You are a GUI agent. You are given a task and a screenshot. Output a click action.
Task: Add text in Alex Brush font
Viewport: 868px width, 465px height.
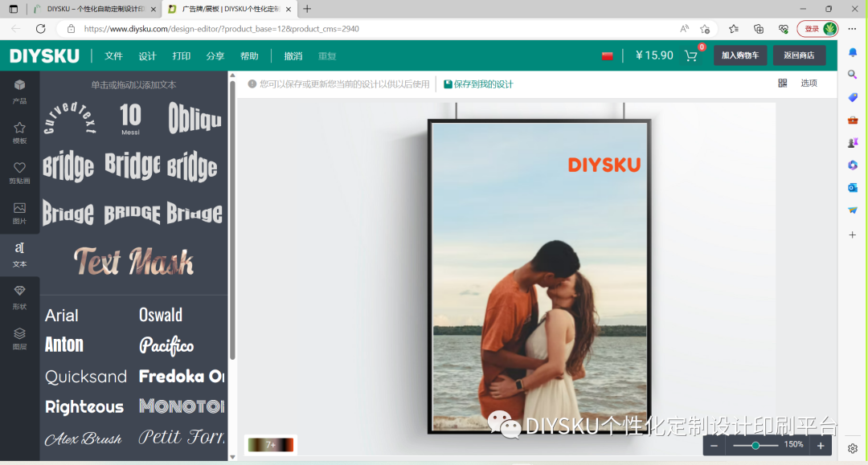pyautogui.click(x=83, y=438)
